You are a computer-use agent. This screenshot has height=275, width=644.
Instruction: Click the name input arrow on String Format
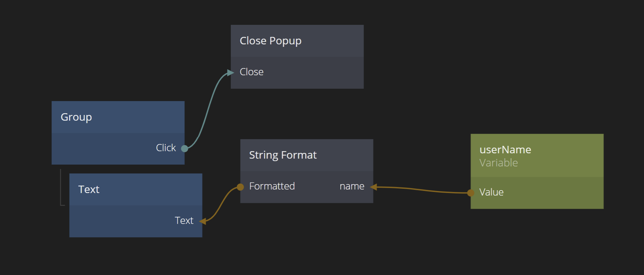373,187
